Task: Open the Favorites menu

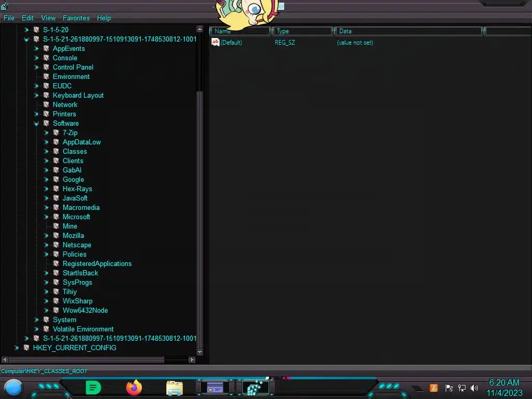Action: pyautogui.click(x=76, y=18)
